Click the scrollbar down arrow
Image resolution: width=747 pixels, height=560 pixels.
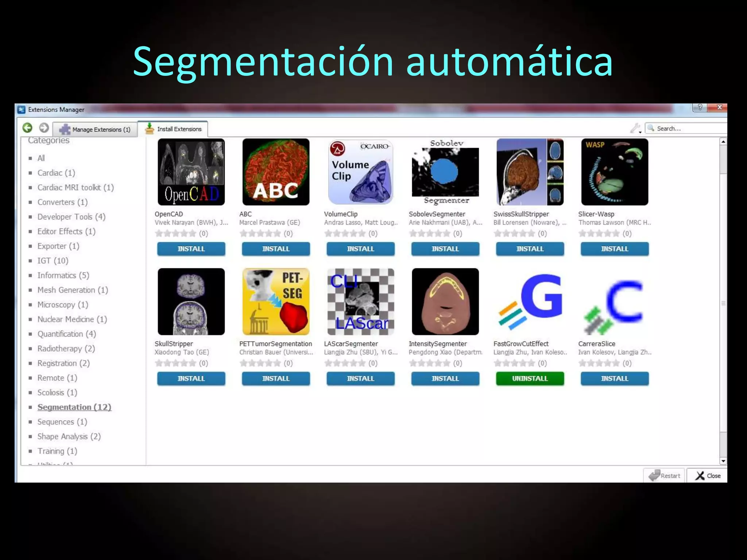pyautogui.click(x=723, y=461)
